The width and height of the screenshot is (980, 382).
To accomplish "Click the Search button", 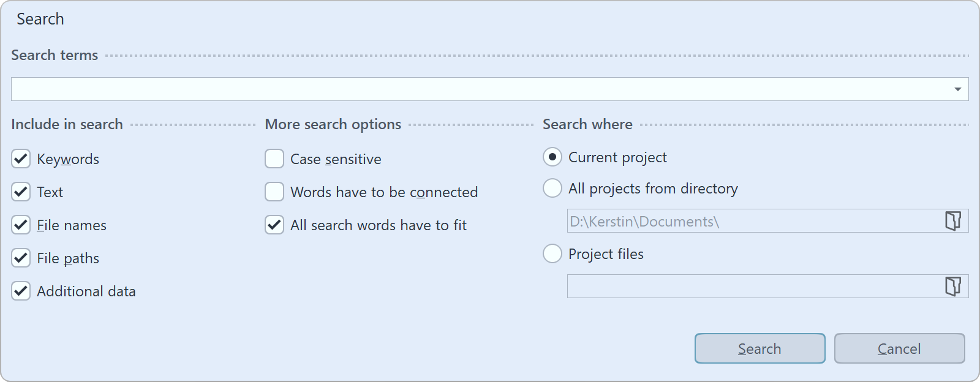I will (x=759, y=348).
